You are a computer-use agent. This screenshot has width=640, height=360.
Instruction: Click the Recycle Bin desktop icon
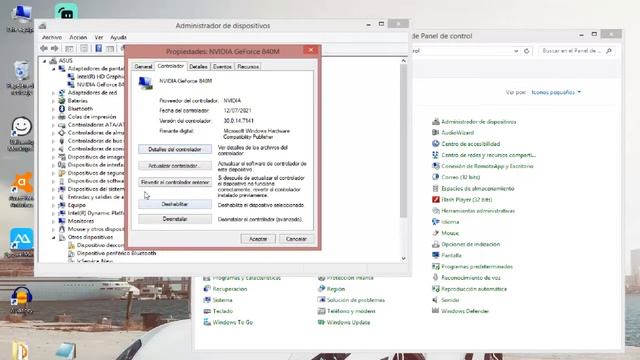(x=21, y=71)
